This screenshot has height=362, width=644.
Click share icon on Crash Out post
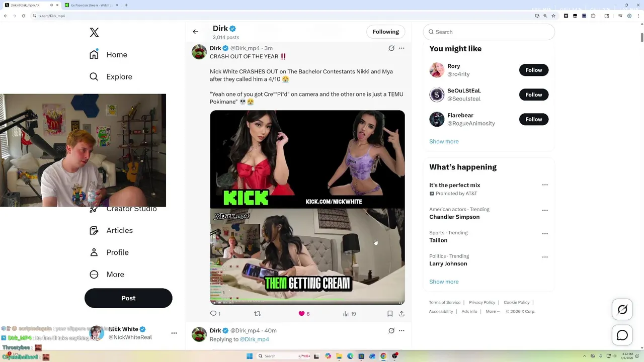point(401,314)
